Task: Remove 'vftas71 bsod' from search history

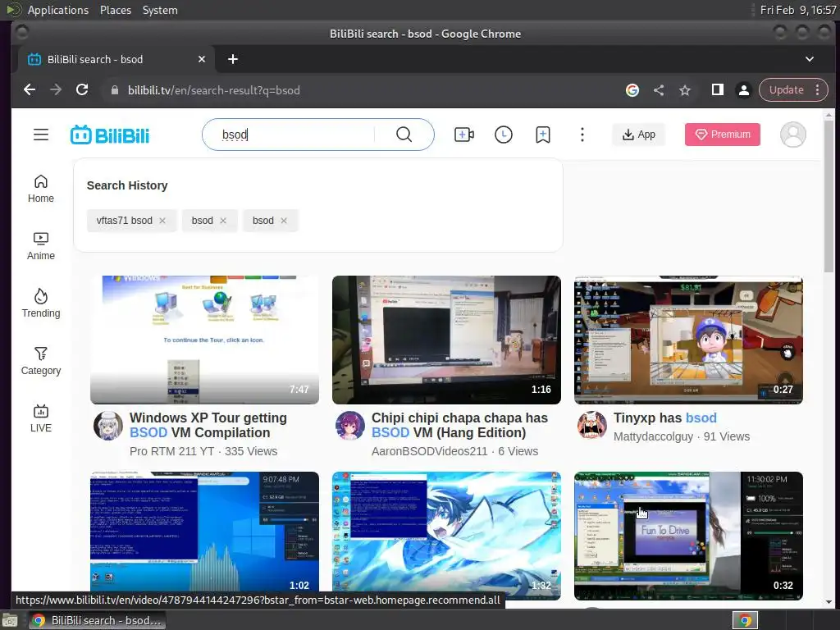Action: [x=162, y=221]
